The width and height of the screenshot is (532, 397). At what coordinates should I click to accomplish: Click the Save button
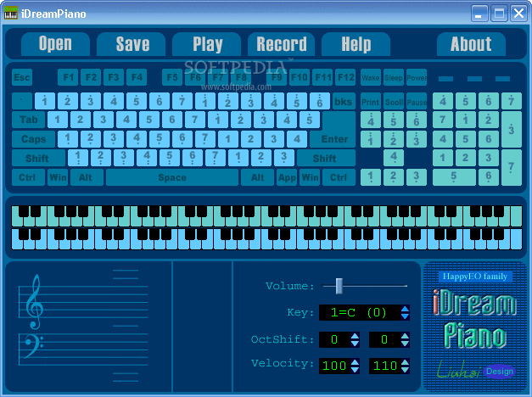[x=132, y=44]
